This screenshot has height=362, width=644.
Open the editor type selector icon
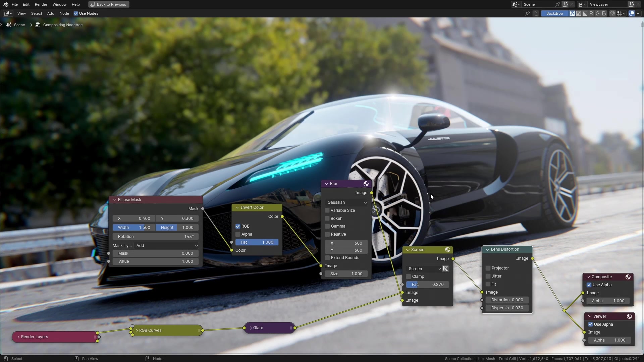coord(8,13)
